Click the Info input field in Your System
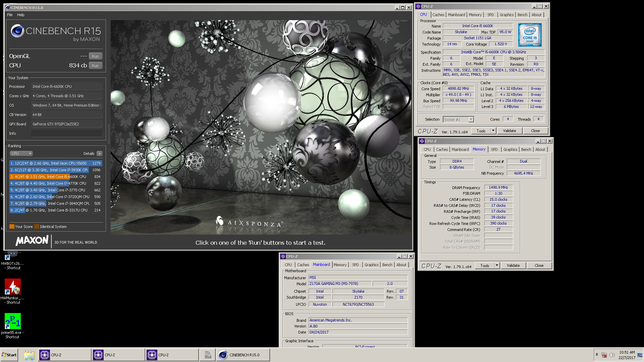 coord(67,133)
